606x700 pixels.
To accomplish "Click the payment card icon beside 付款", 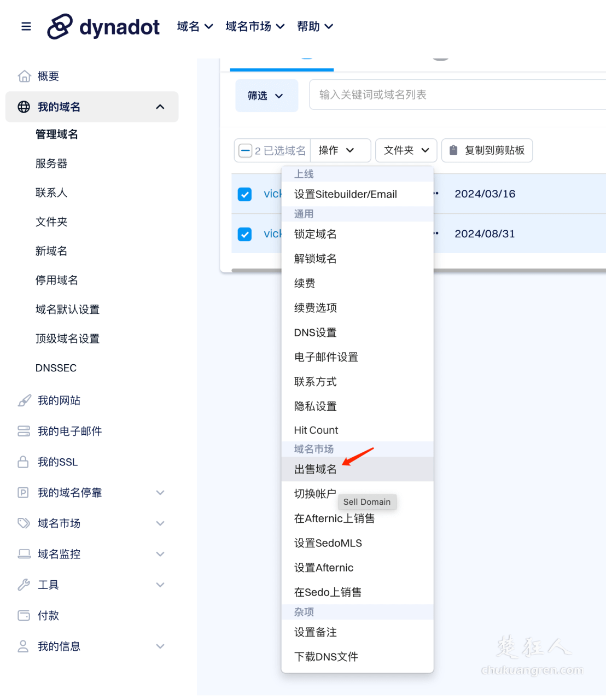I will tap(24, 615).
